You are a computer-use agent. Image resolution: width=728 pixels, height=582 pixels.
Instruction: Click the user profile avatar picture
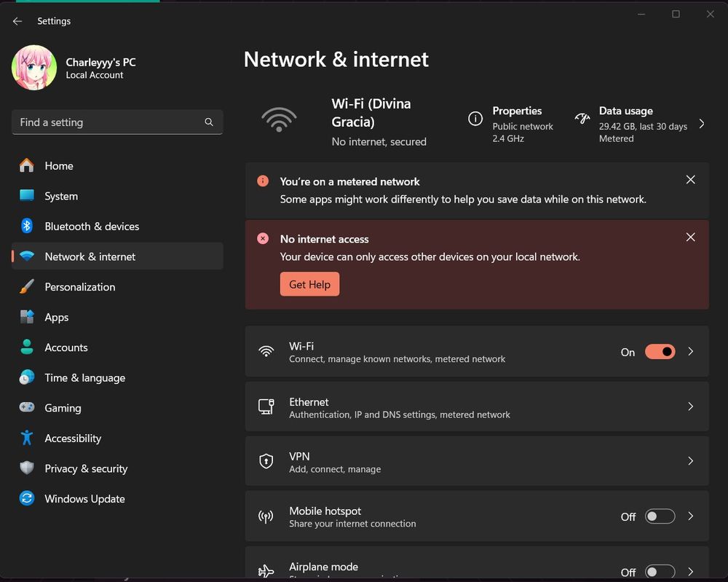tap(34, 68)
